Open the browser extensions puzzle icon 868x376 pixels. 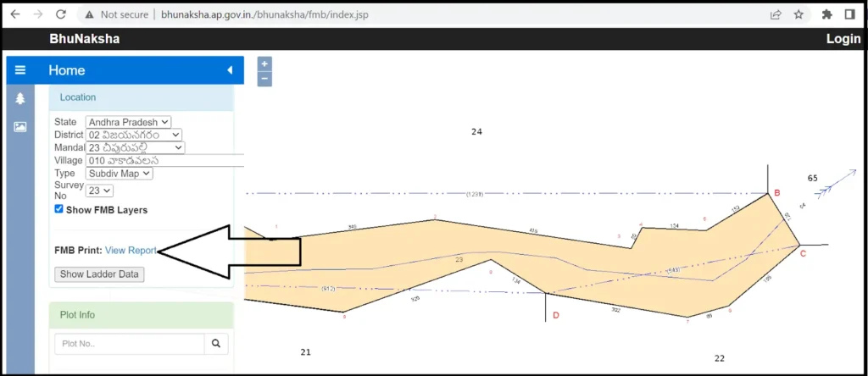click(x=827, y=15)
